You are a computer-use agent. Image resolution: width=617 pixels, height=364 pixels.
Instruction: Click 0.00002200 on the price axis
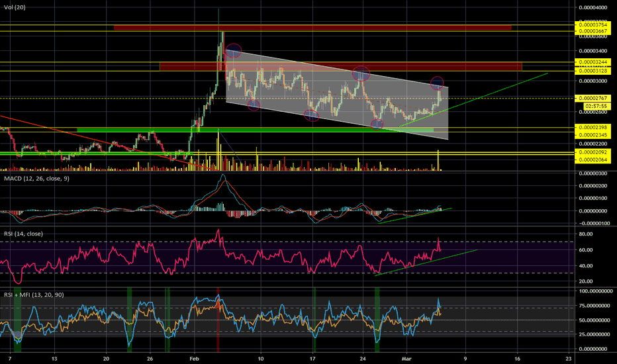(x=593, y=144)
